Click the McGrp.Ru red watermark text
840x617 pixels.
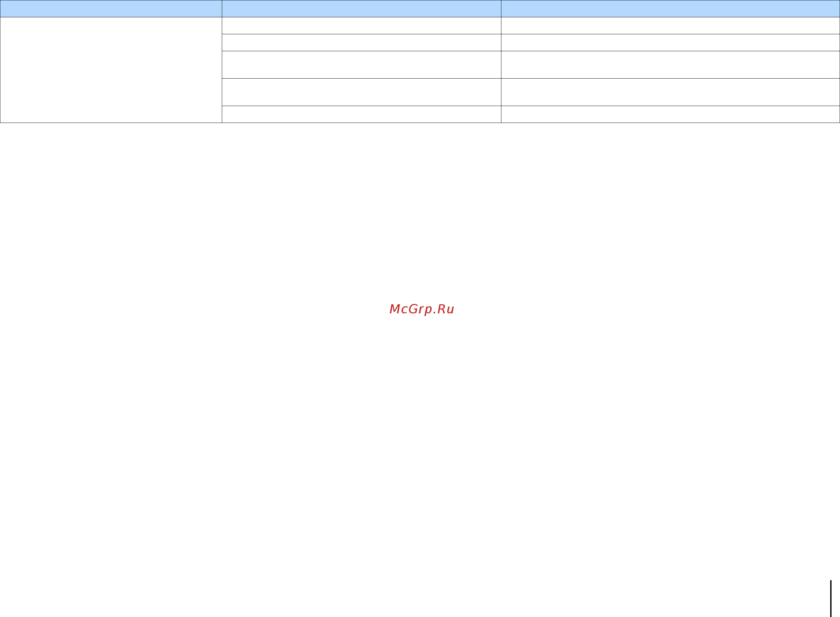(421, 309)
